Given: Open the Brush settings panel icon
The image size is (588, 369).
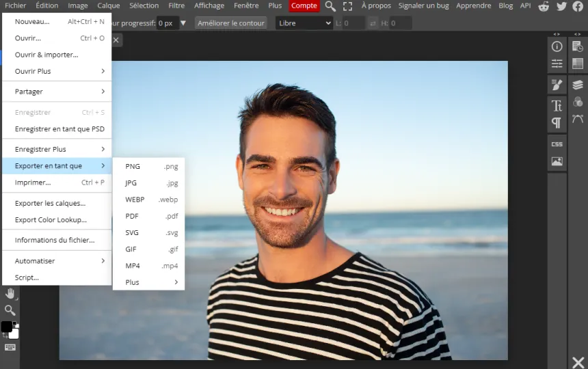Looking at the screenshot, I should [x=557, y=85].
